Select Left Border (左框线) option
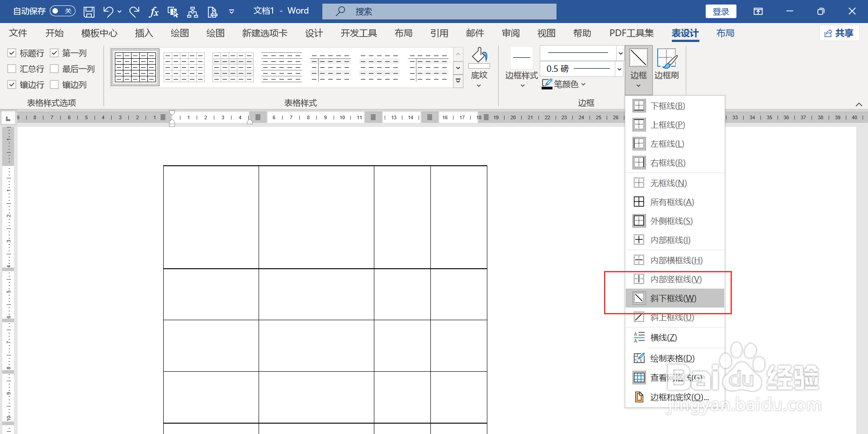 point(675,144)
